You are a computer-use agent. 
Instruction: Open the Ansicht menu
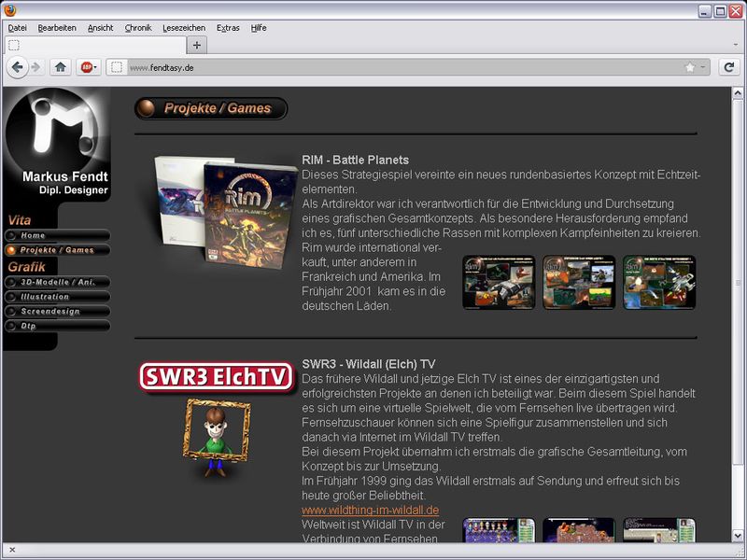(x=101, y=28)
